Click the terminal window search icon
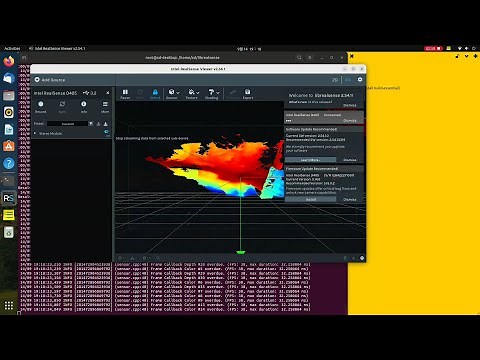This screenshot has width=480, height=360. tap(299, 58)
